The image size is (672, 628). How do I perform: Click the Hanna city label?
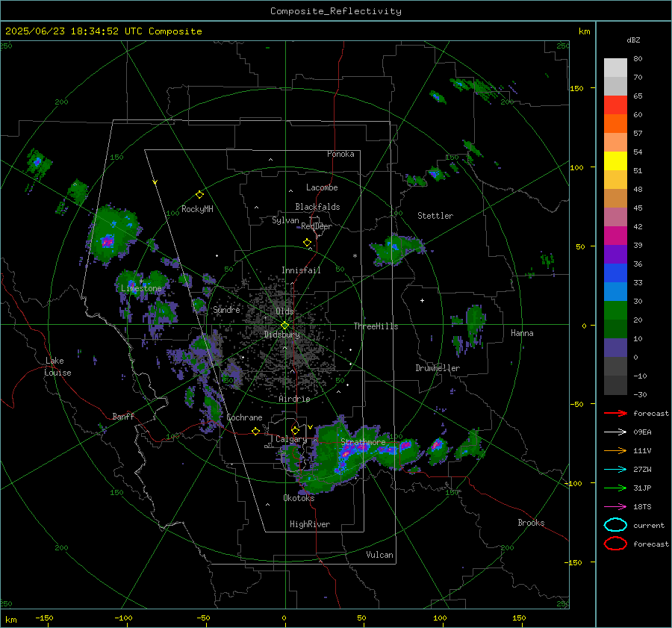(522, 333)
